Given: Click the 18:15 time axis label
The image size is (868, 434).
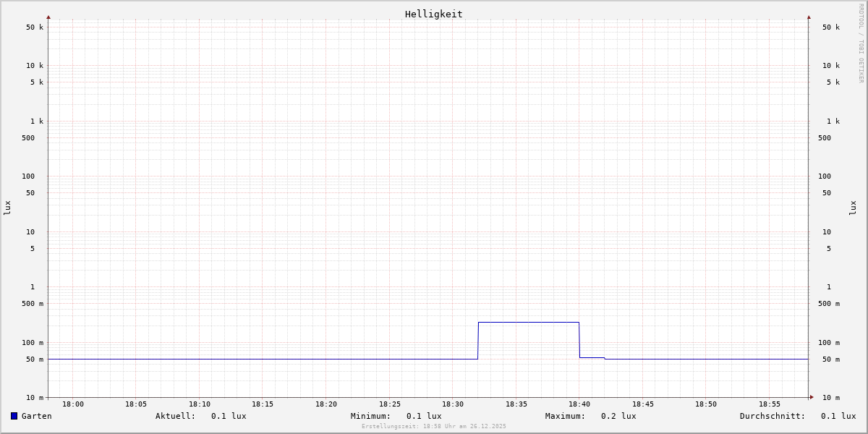Looking at the screenshot, I should pyautogui.click(x=263, y=404).
